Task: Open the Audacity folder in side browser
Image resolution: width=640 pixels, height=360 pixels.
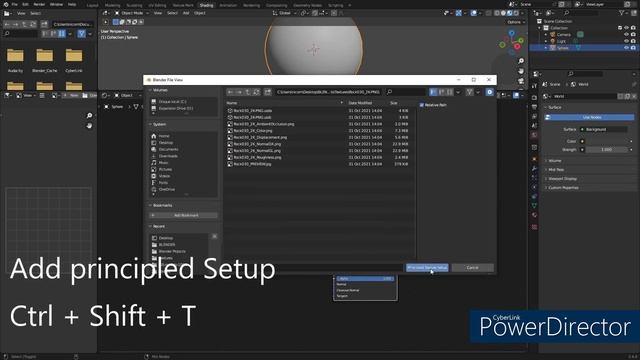Action: click(x=16, y=60)
